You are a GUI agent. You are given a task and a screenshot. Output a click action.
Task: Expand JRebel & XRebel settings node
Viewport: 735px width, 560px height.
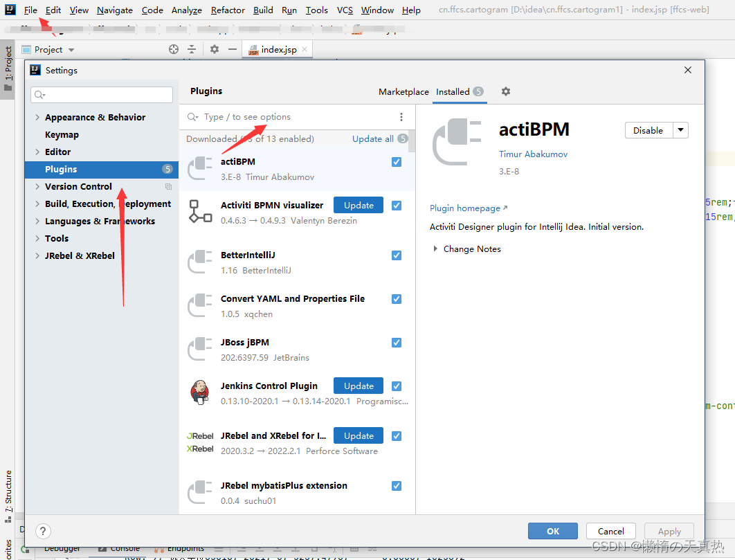point(37,255)
